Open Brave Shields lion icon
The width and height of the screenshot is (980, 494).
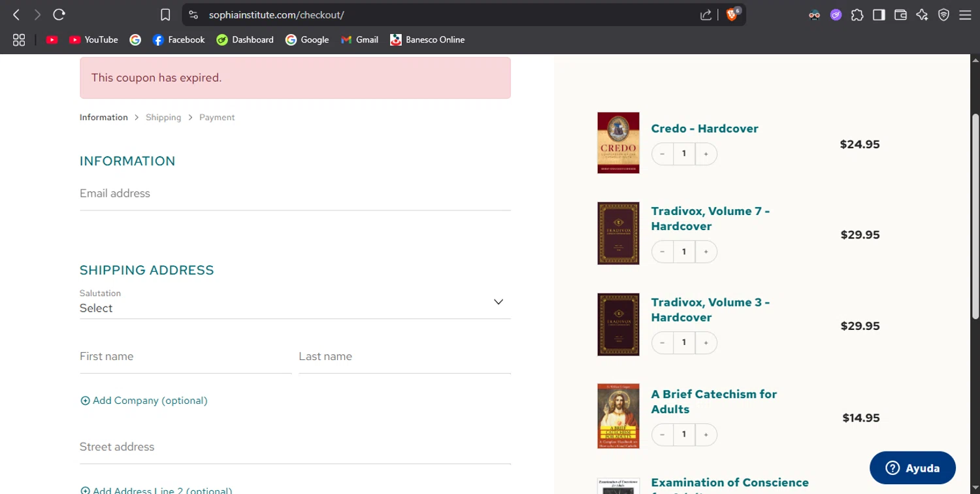[x=732, y=14]
